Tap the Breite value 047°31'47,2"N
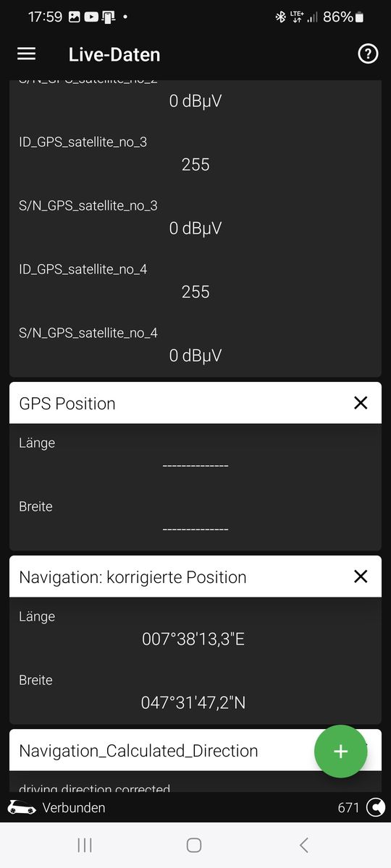This screenshot has height=868, width=391. (x=193, y=702)
